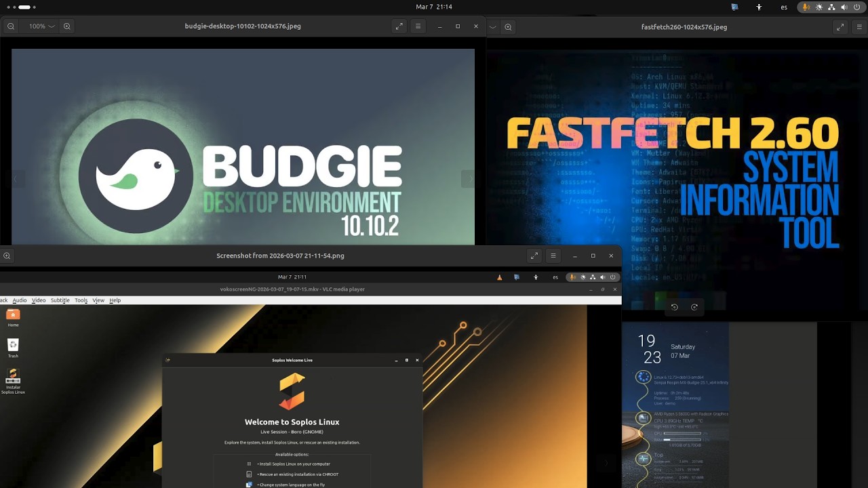The image size is (868, 488).
Task: Rotate the fastfetch image clockwise
Action: click(694, 307)
